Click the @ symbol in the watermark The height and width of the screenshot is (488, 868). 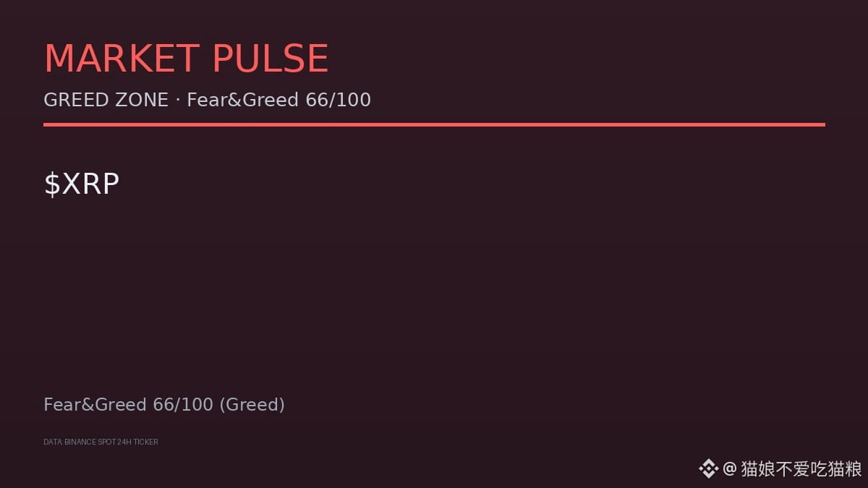pos(730,468)
